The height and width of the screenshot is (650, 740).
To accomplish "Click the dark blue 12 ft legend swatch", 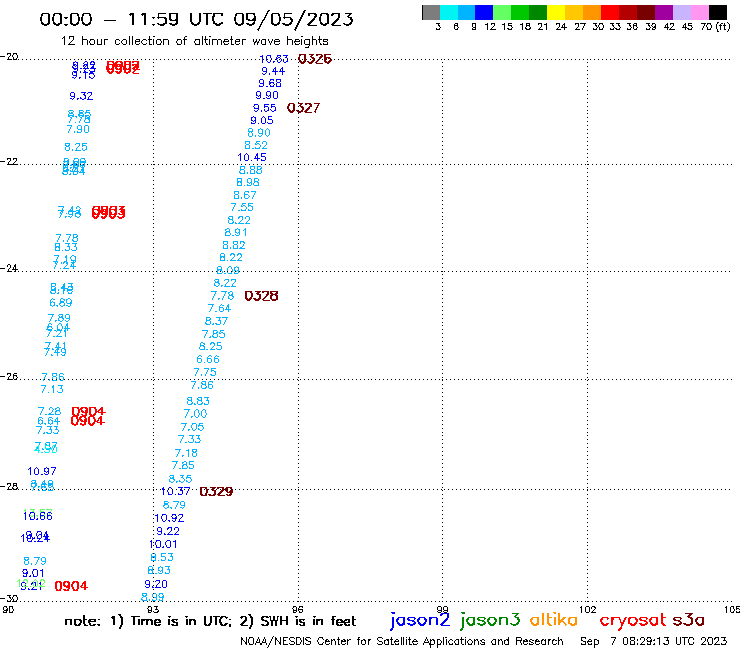I will (x=484, y=12).
